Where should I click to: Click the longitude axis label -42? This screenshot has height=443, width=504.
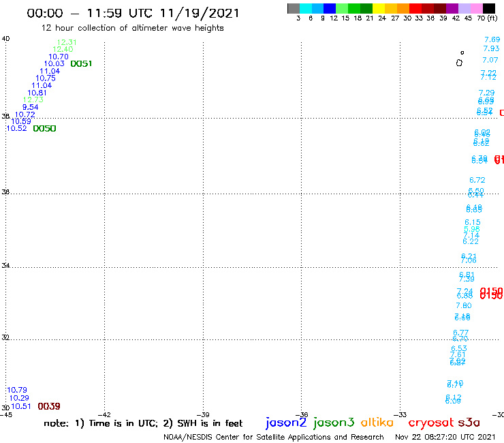(104, 415)
